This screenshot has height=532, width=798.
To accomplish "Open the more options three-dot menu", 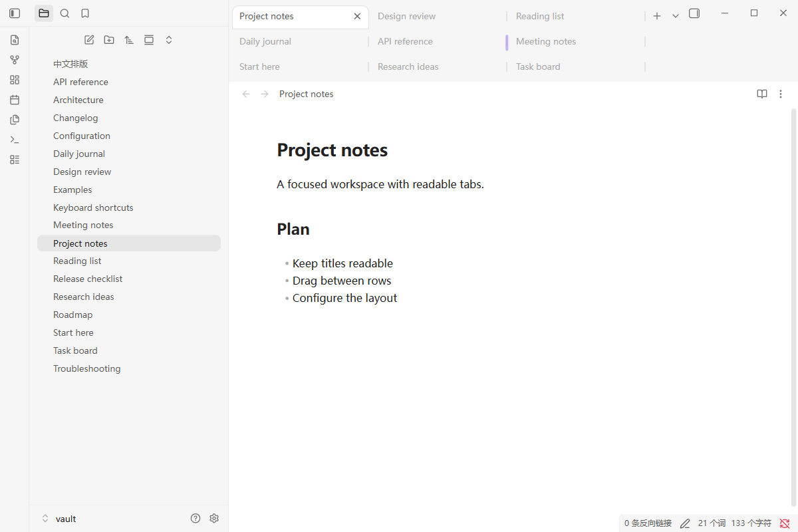I will pyautogui.click(x=781, y=94).
